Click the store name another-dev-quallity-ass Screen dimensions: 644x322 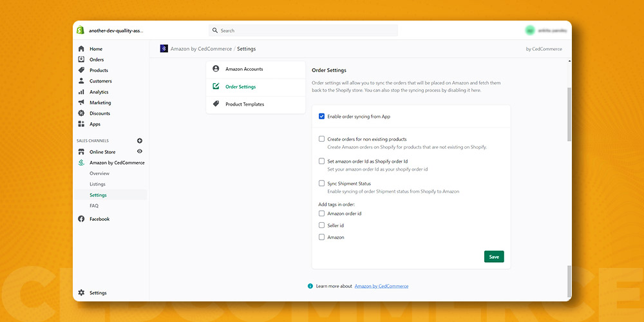click(x=116, y=31)
